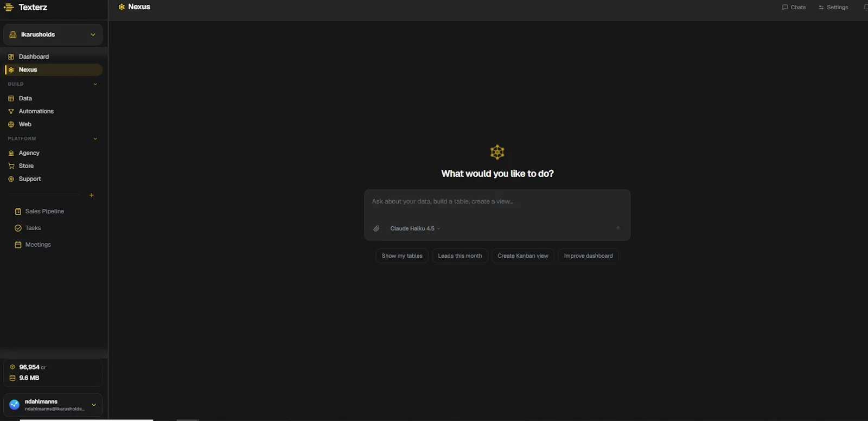Click the Web globe icon
The width and height of the screenshot is (868, 421).
click(x=11, y=125)
